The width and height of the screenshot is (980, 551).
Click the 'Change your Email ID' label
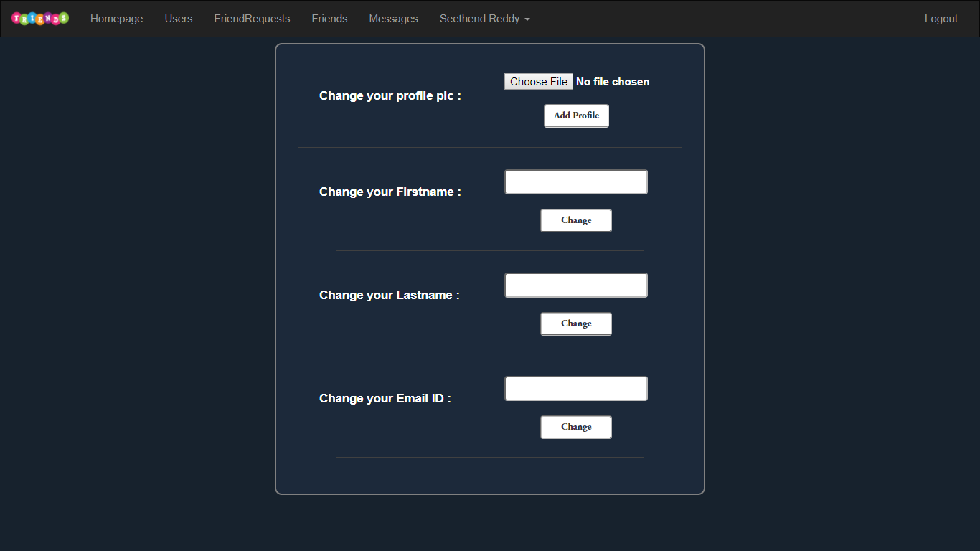(x=385, y=398)
